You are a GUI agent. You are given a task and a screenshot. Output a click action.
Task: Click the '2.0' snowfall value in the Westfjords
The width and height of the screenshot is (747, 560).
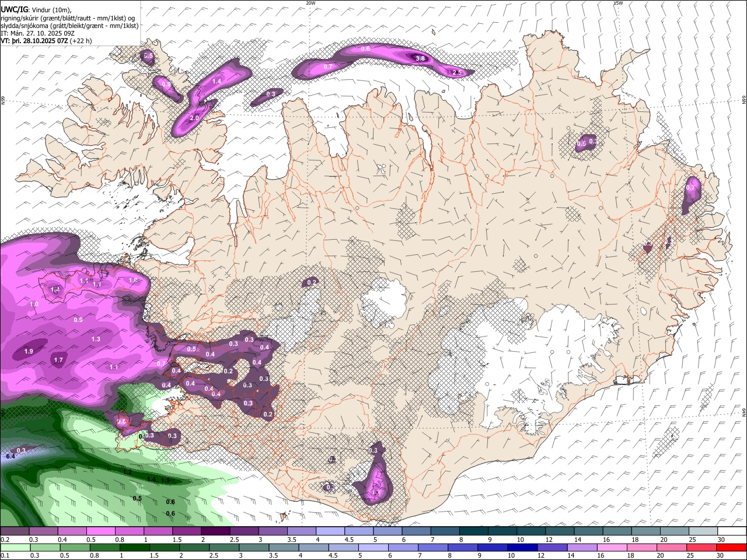click(195, 118)
